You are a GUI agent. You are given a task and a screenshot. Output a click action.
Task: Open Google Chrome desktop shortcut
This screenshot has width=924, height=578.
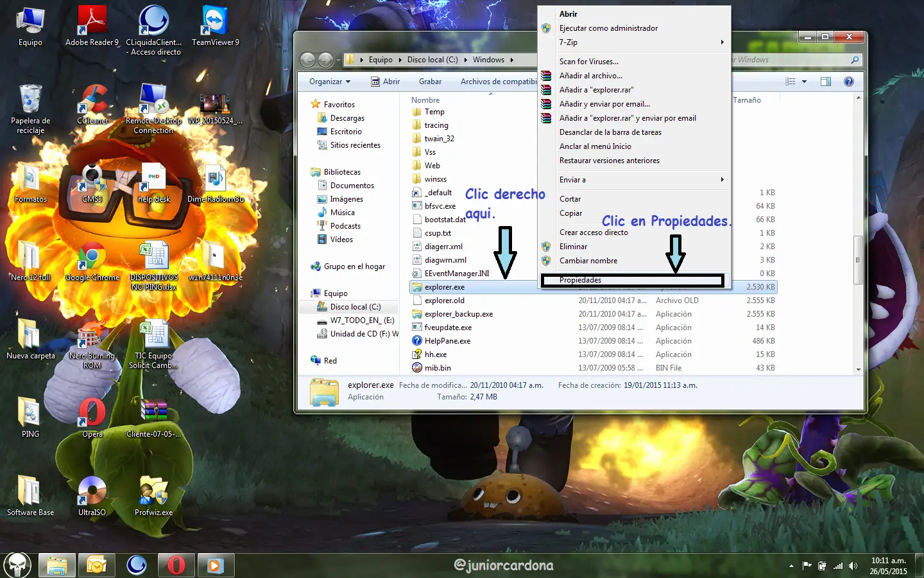point(92,260)
